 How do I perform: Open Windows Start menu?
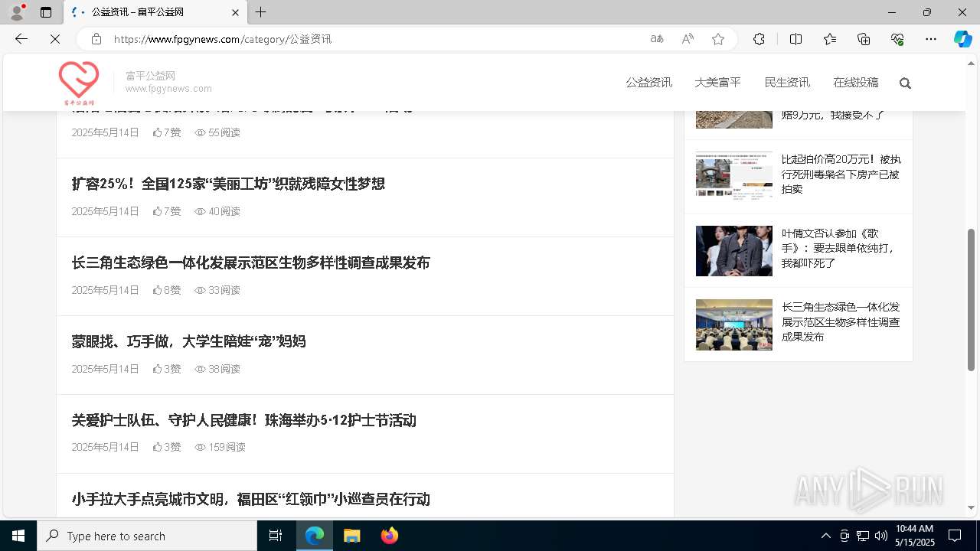(18, 536)
